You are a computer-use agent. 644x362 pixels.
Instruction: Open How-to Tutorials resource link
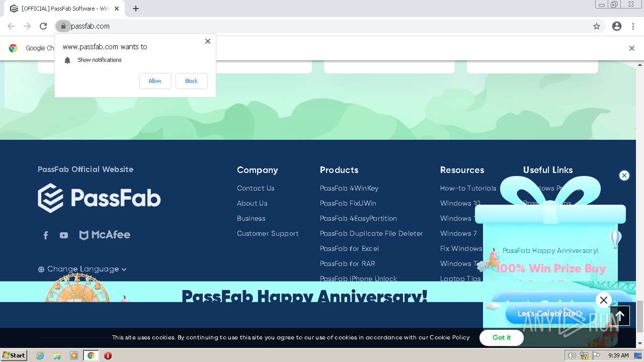point(468,188)
